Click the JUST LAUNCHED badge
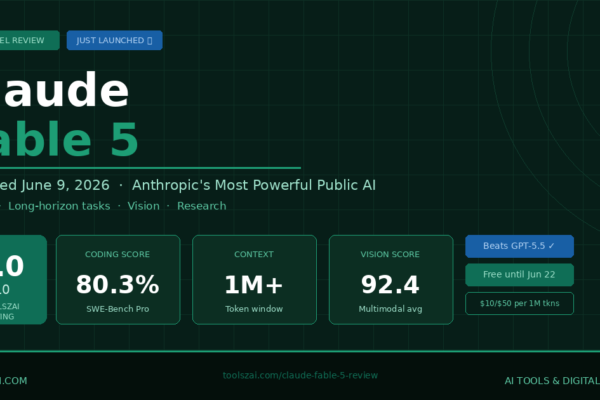Image resolution: width=600 pixels, height=400 pixels. [114, 40]
